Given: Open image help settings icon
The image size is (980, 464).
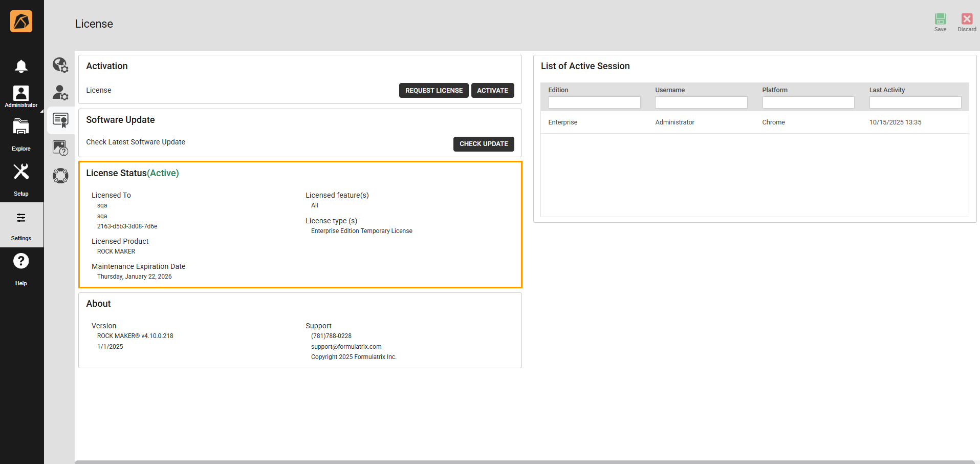Looking at the screenshot, I should pyautogui.click(x=60, y=148).
